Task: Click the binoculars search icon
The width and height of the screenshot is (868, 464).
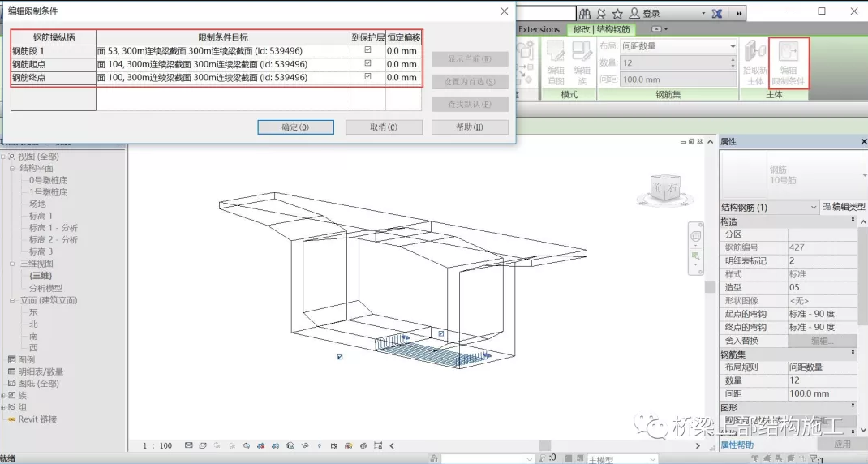Action: tap(585, 13)
